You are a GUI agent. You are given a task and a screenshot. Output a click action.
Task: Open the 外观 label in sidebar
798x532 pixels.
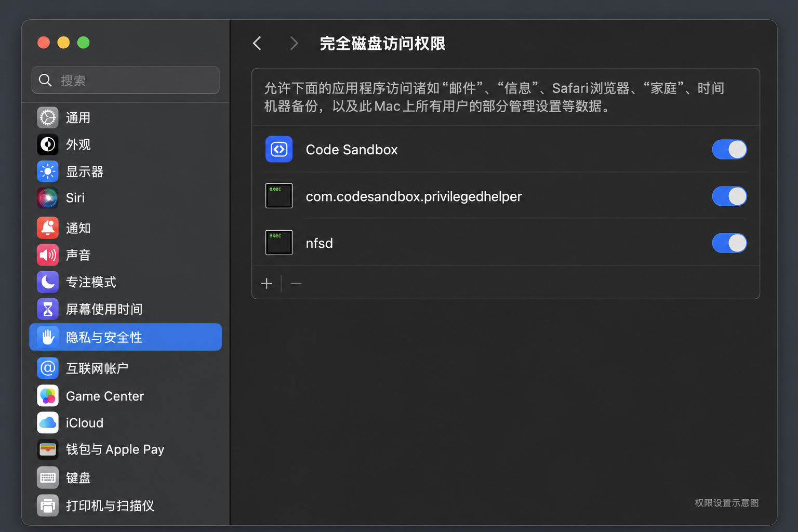coord(78,144)
